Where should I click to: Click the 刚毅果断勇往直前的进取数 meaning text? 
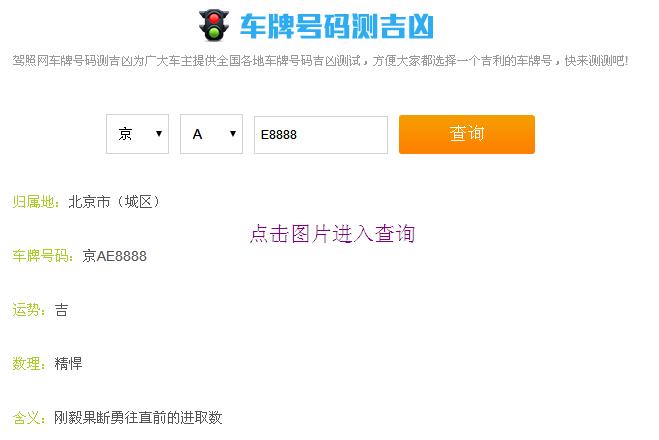[138, 418]
